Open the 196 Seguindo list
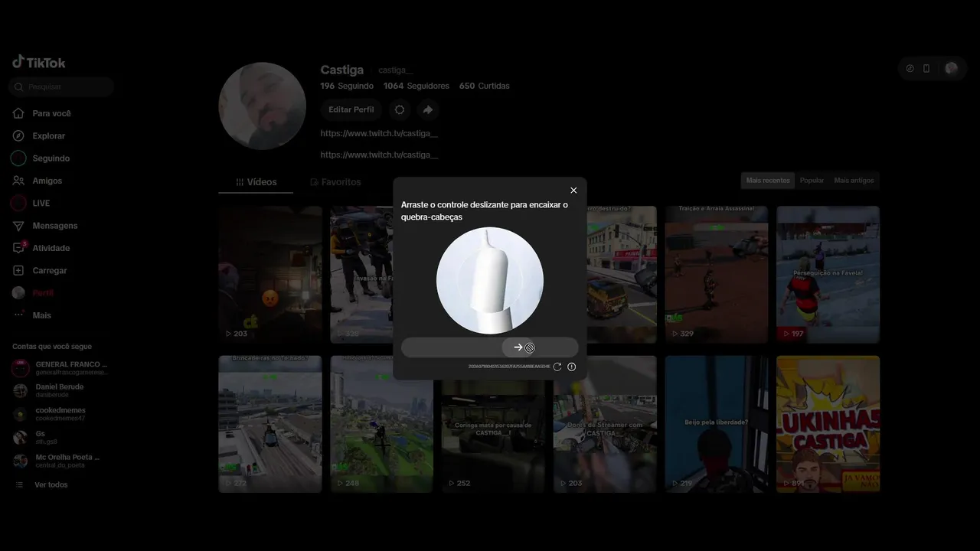 pos(347,86)
